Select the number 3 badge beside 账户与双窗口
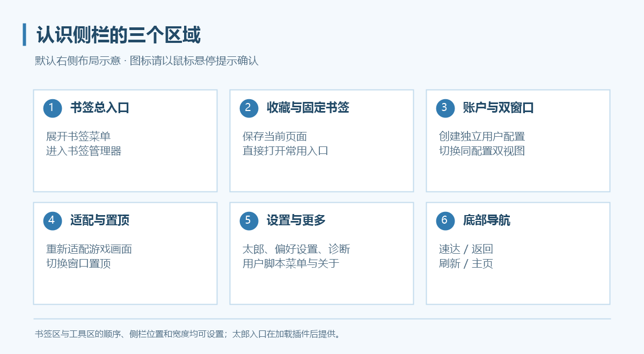The width and height of the screenshot is (644, 354). 445,108
